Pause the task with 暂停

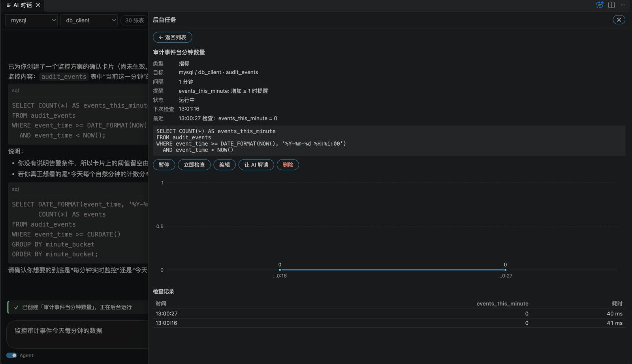[x=164, y=165]
